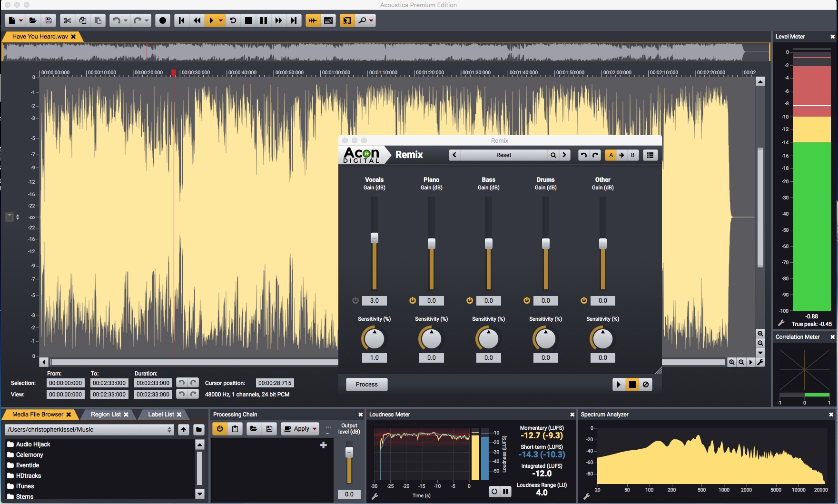Toggle the waveform view mode icon
The image size is (838, 504).
click(313, 20)
